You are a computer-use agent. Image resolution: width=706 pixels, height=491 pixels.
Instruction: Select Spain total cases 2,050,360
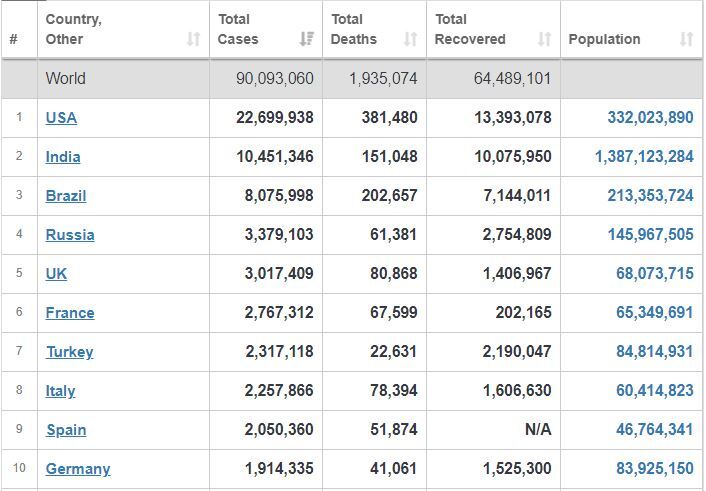[x=279, y=430]
